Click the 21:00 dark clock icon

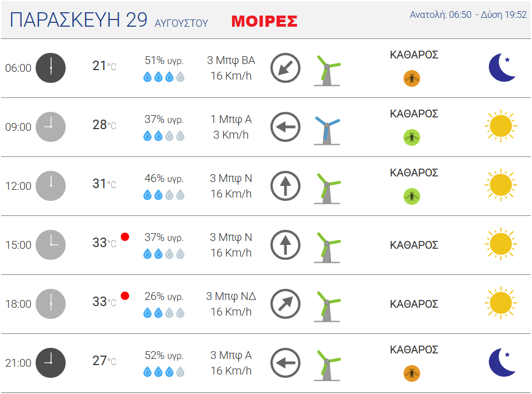click(51, 363)
